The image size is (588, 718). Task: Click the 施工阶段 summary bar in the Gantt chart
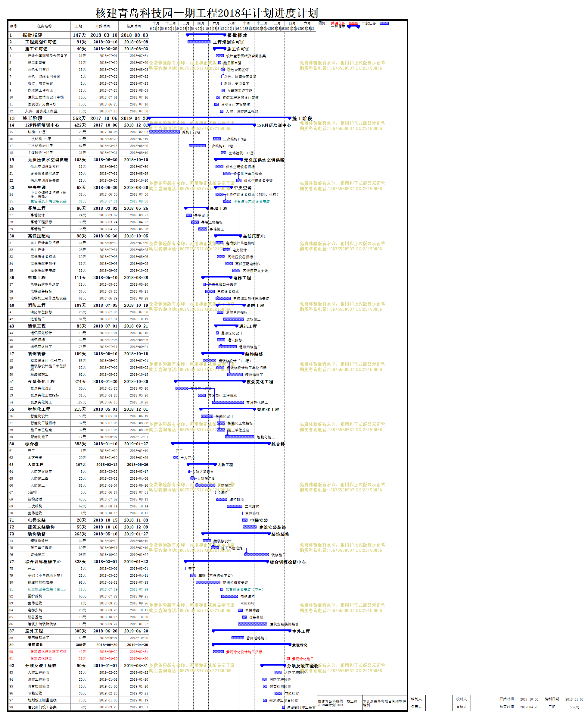[x=220, y=118]
